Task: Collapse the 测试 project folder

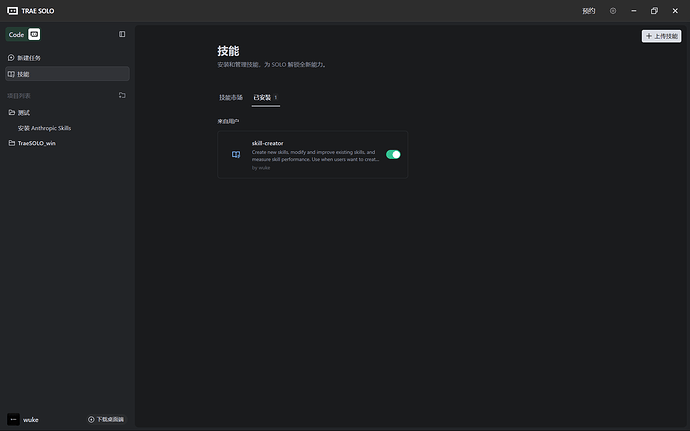Action: [26, 112]
